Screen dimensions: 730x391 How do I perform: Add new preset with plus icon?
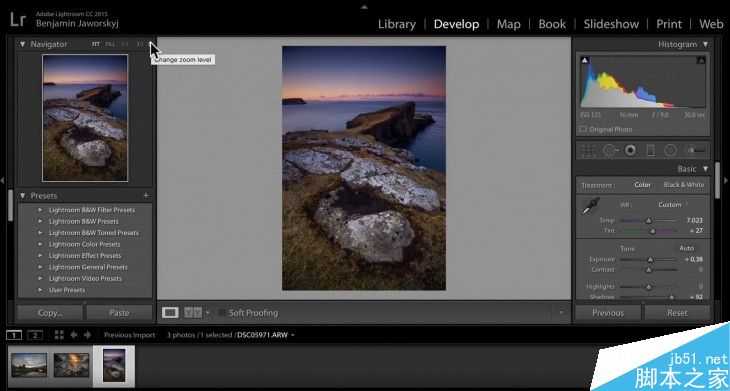(x=146, y=196)
